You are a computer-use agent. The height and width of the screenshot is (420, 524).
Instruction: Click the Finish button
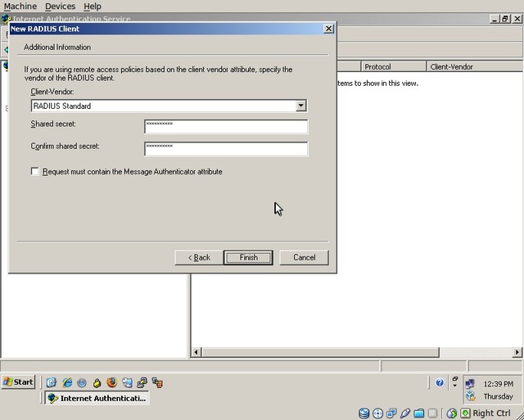[248, 257]
